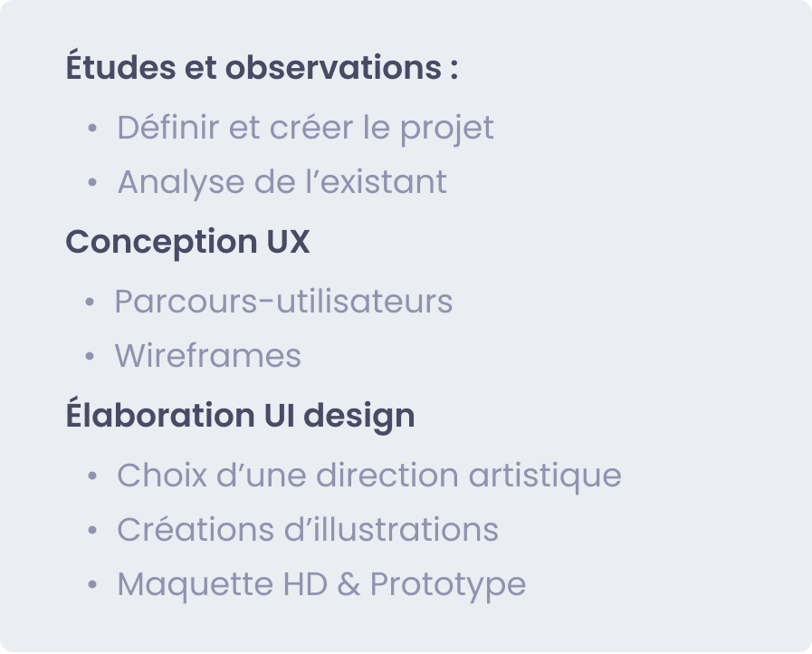Click the word 'Prototype' in last item
The image size is (812, 654).
448,585
